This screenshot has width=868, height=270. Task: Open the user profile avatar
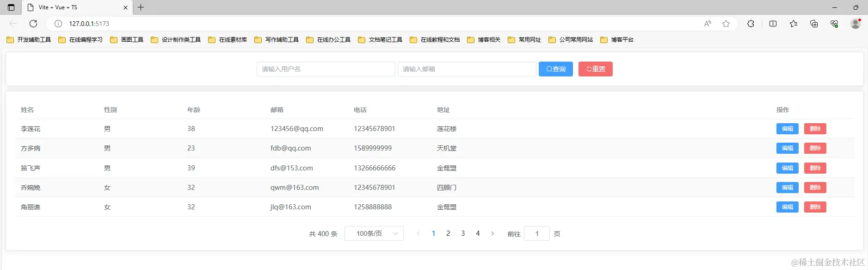point(856,24)
